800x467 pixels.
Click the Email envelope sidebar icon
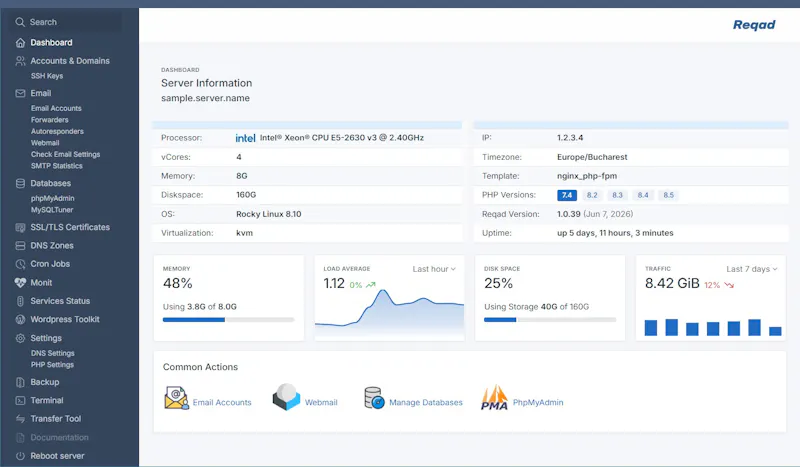click(20, 93)
